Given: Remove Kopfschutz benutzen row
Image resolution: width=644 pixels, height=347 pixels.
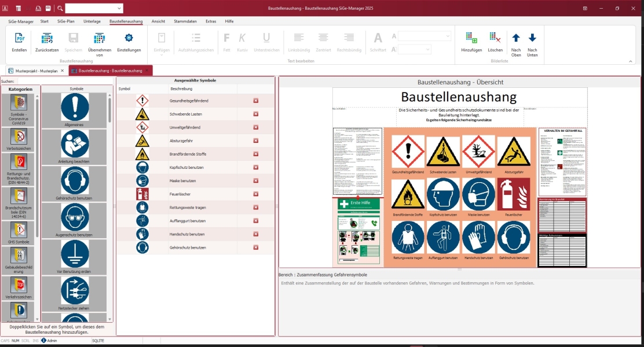Looking at the screenshot, I should click(256, 167).
